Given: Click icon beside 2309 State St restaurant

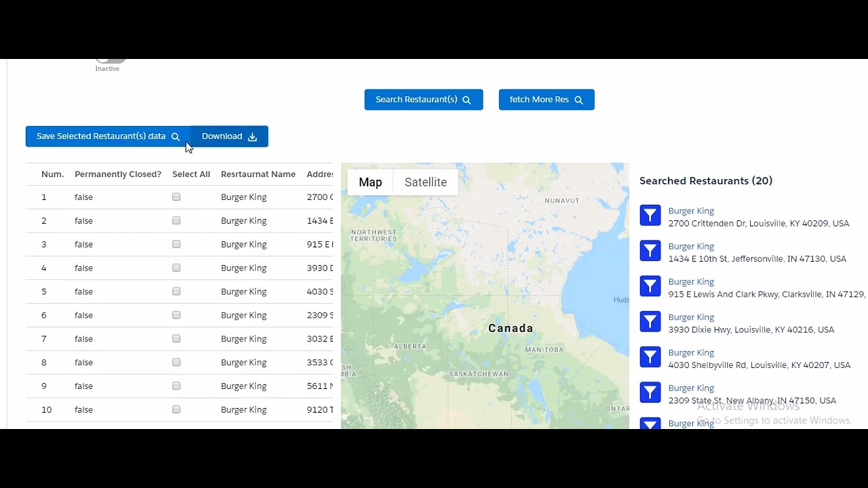Looking at the screenshot, I should pyautogui.click(x=650, y=392).
